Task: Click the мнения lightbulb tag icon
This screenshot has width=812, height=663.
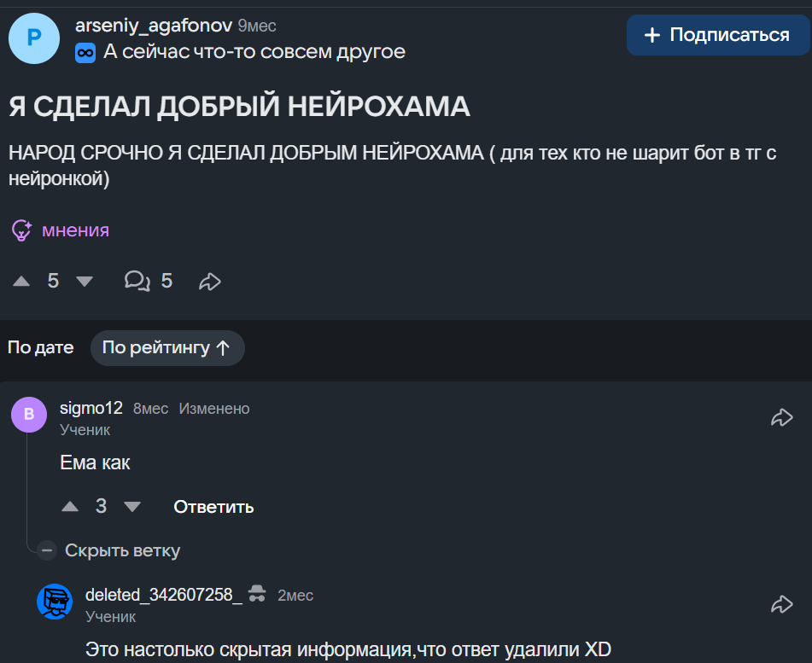Action: pos(21,230)
